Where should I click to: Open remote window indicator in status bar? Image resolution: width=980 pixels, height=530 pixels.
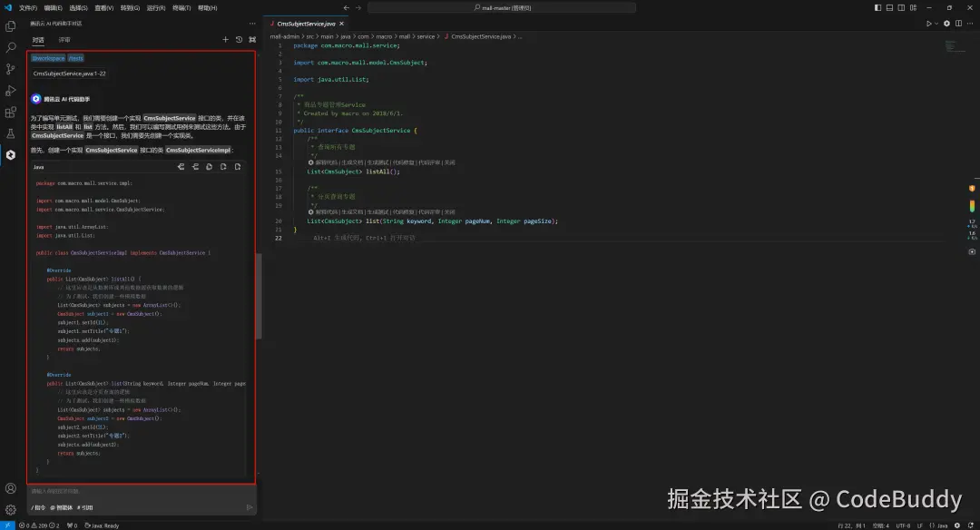click(7, 525)
